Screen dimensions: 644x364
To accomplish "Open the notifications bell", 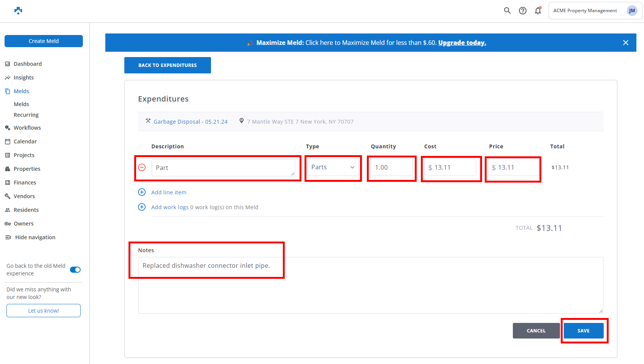I will click(x=538, y=11).
